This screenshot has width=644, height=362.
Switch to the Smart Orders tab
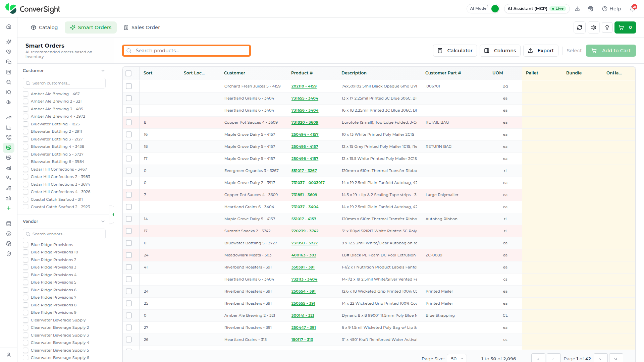(91, 27)
